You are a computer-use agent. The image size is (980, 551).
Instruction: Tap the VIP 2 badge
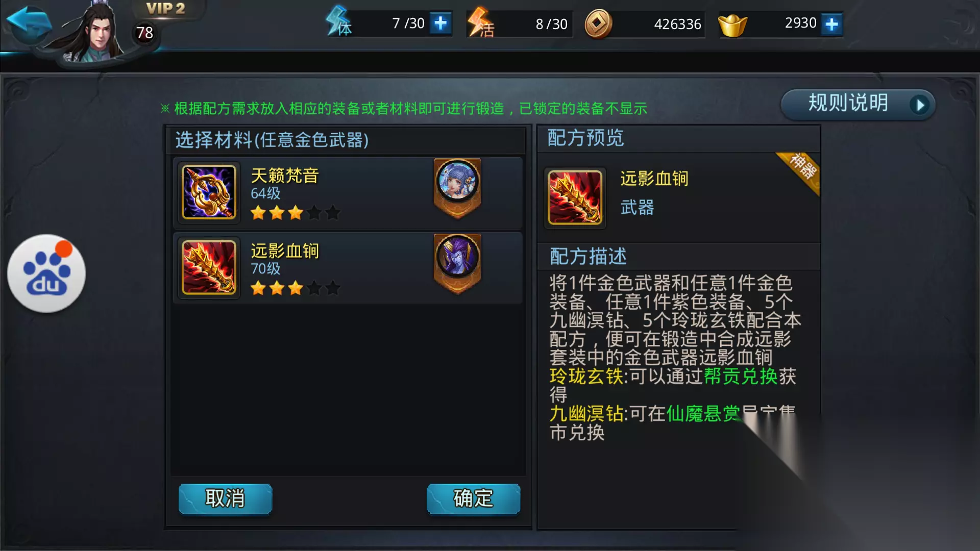[x=165, y=9]
